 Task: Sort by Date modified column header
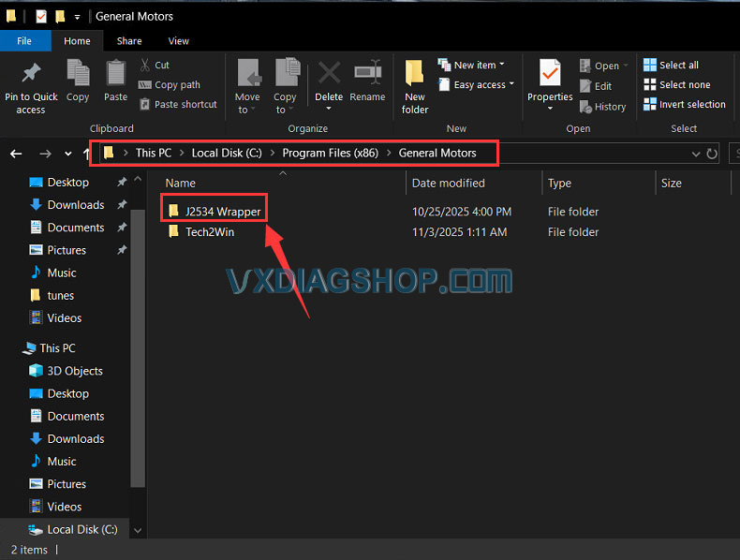point(449,183)
